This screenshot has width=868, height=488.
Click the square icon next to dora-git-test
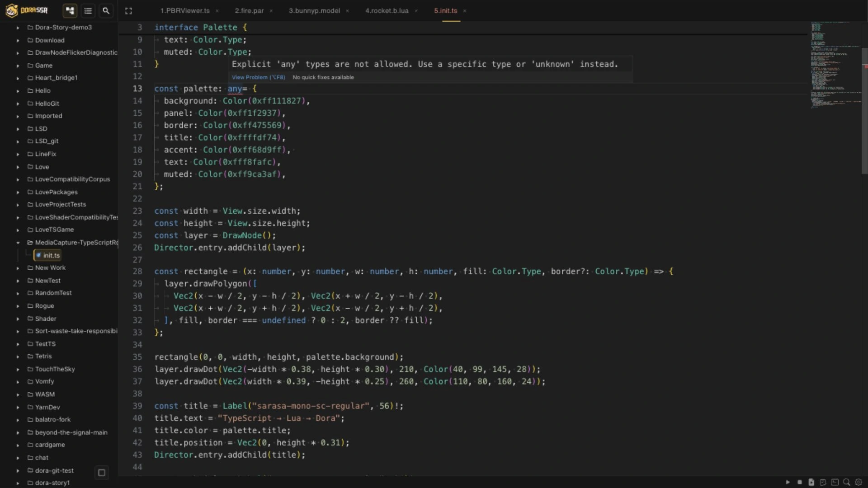[x=102, y=473]
